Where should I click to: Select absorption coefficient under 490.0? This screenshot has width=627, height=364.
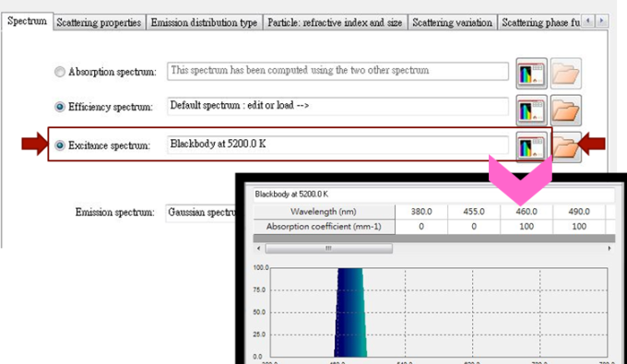[579, 227]
